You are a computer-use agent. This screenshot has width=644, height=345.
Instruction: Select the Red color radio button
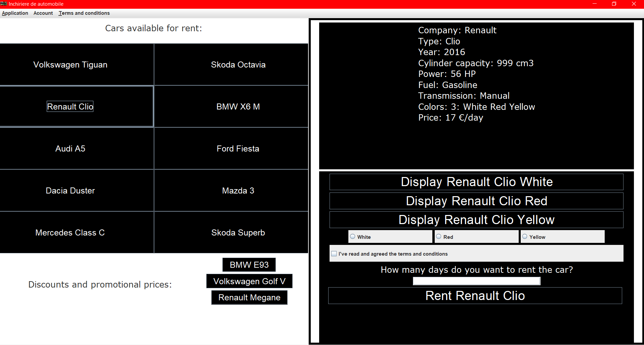[x=439, y=236]
